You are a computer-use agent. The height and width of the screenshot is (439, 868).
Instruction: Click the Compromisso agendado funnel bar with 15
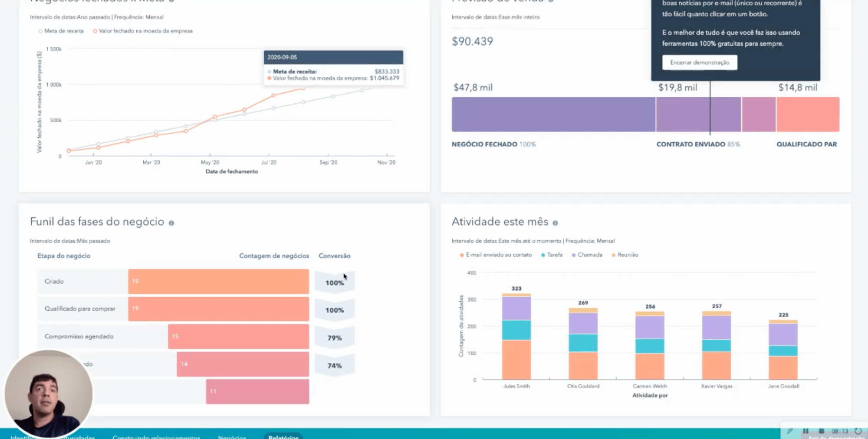238,337
